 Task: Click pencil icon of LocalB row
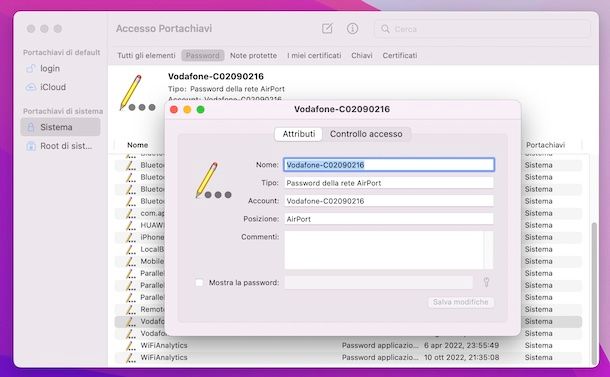pyautogui.click(x=131, y=249)
